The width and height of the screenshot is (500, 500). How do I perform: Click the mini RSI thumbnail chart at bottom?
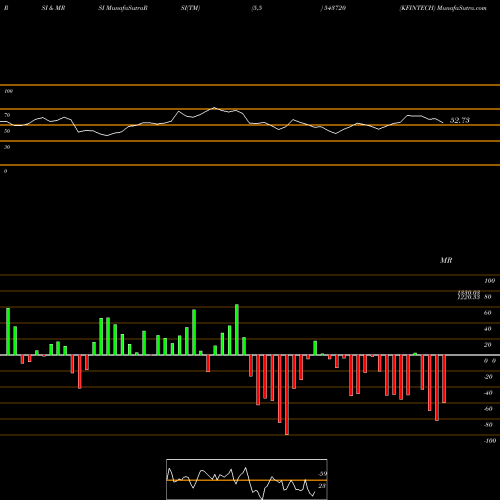tap(247, 479)
